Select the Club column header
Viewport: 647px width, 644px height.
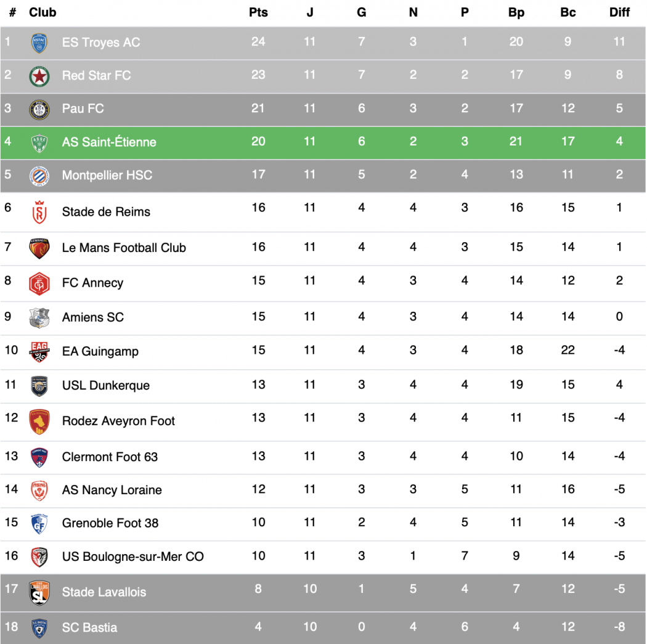click(x=43, y=12)
